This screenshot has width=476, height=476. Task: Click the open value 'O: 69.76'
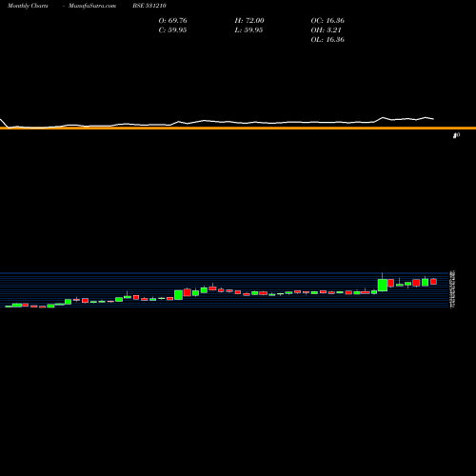(x=172, y=21)
